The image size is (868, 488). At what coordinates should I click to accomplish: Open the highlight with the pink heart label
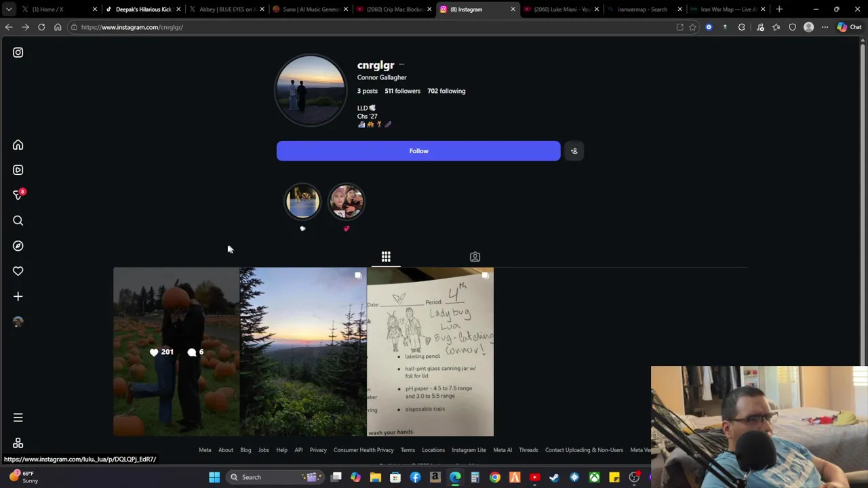(347, 201)
